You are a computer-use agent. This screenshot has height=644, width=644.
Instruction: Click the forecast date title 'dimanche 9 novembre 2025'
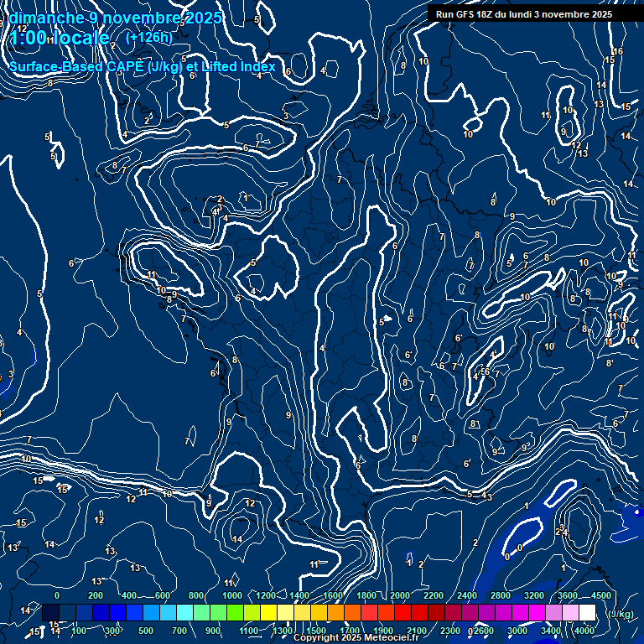(x=116, y=18)
